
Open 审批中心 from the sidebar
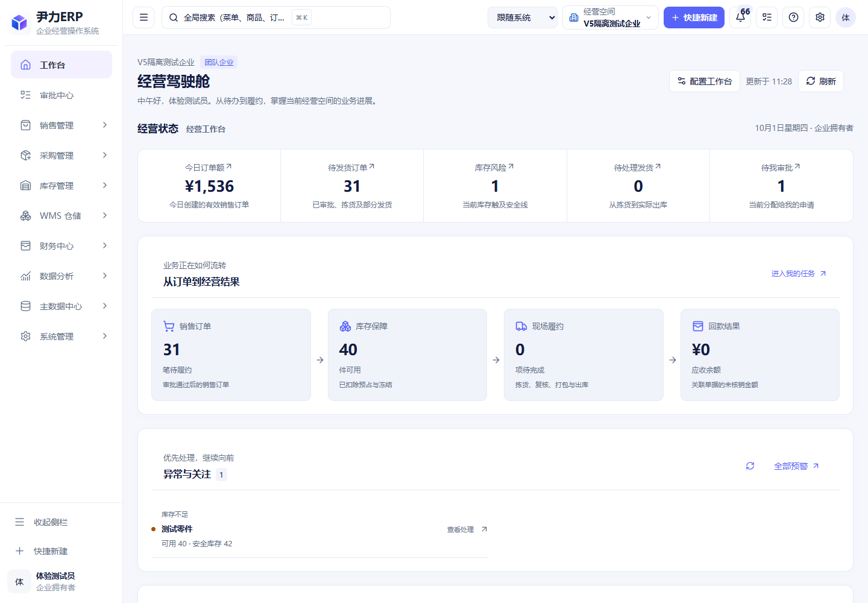61,95
